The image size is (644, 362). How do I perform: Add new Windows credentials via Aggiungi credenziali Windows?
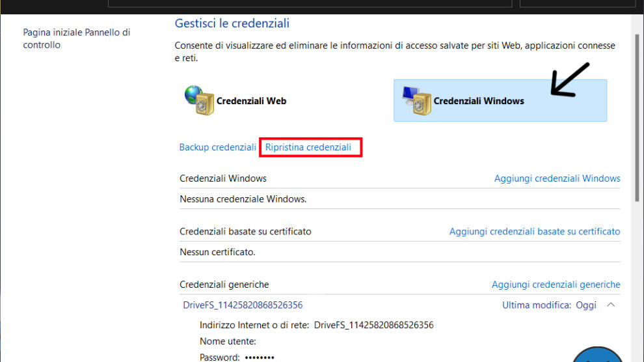coord(557,178)
